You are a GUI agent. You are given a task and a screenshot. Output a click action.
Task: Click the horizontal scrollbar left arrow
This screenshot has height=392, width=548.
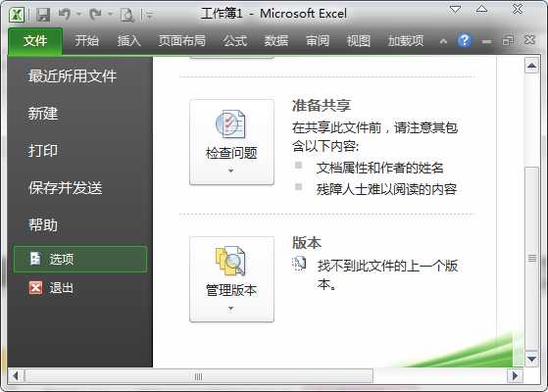click(x=16, y=376)
